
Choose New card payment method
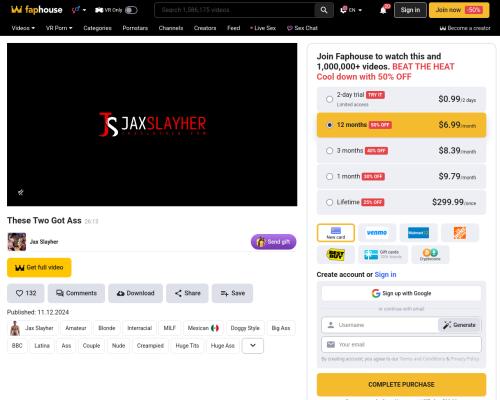(x=336, y=233)
